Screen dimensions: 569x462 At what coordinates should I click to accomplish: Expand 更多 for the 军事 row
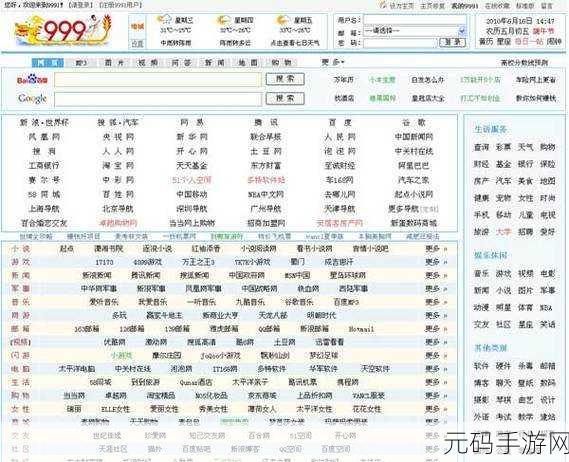tap(436, 289)
